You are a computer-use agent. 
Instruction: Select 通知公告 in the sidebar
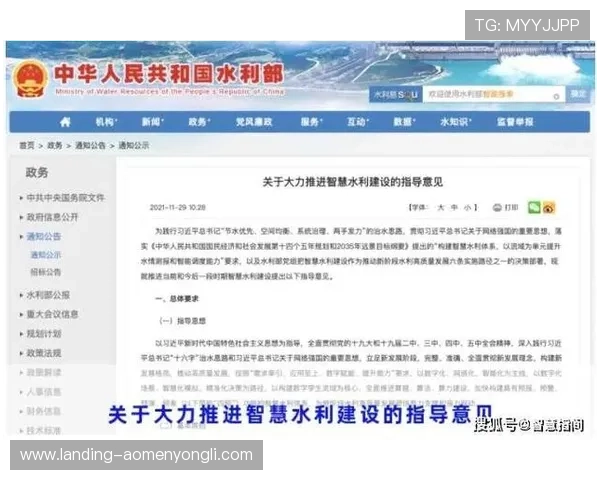(x=44, y=237)
